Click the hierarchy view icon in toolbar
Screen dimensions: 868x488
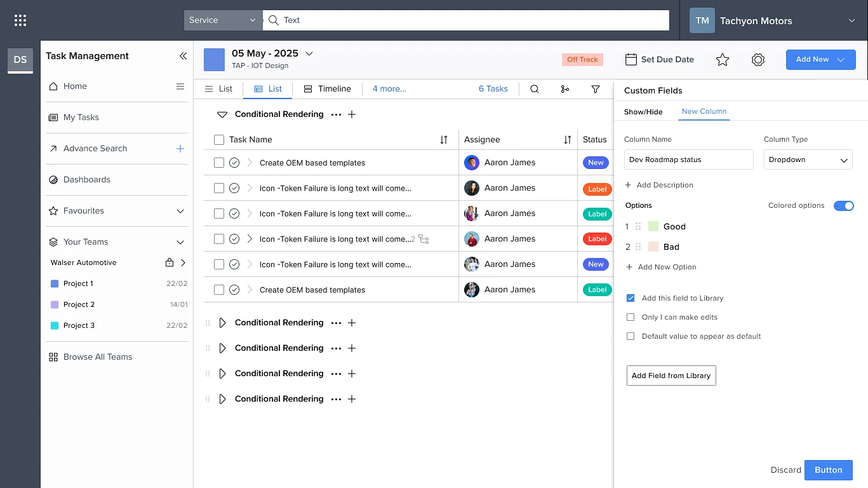pyautogui.click(x=565, y=89)
